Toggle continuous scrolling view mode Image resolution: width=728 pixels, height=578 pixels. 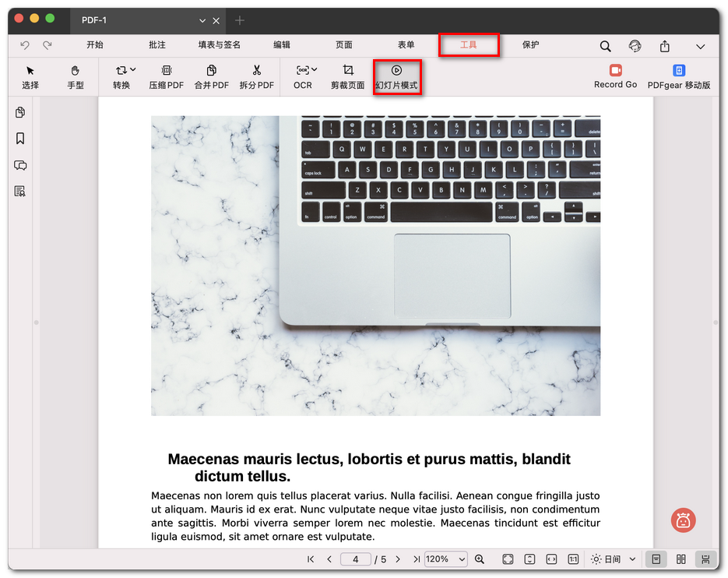(705, 559)
